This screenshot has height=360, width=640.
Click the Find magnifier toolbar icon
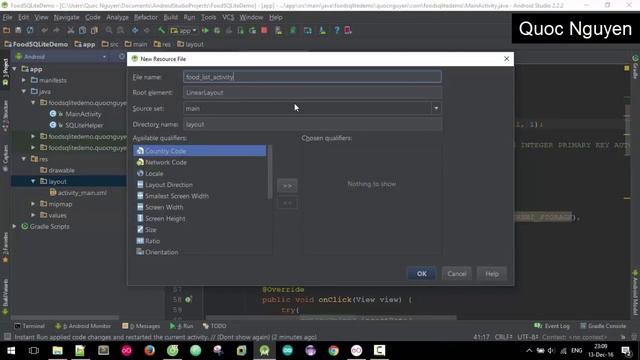[109, 30]
